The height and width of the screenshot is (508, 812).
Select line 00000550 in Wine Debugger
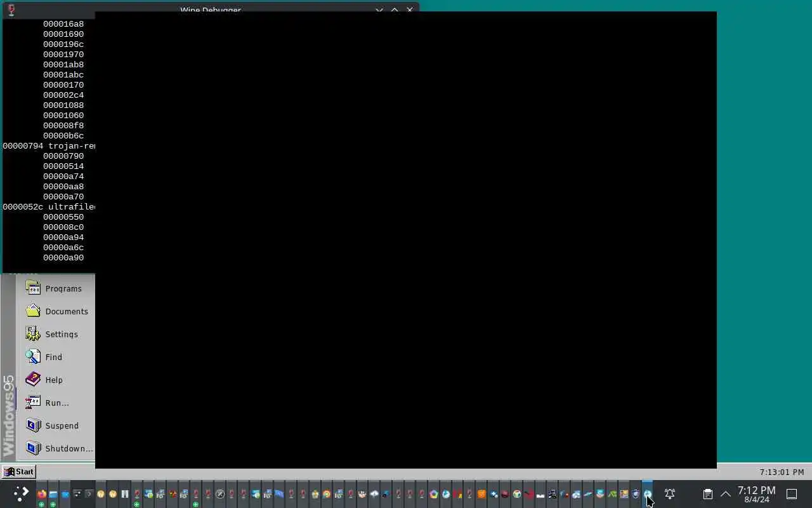63,217
